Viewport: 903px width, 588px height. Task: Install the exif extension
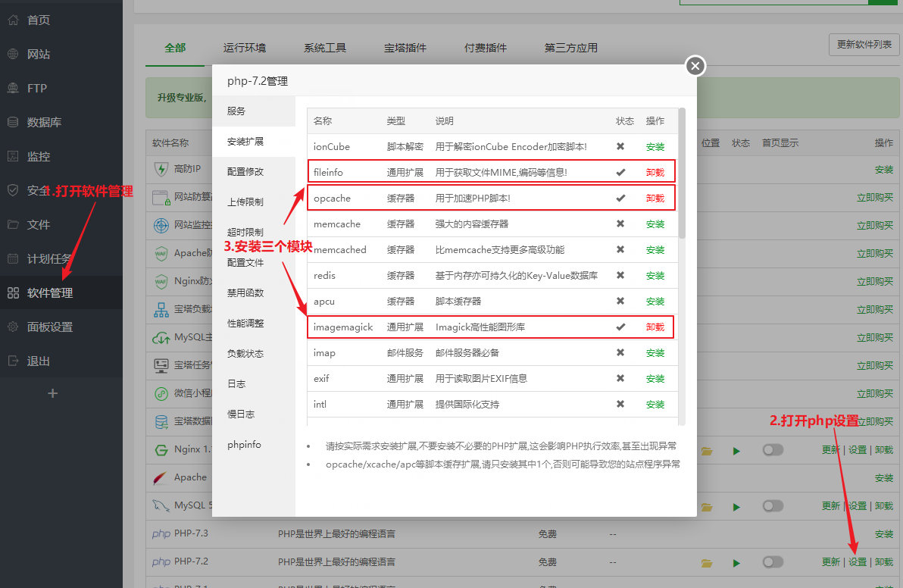click(x=655, y=379)
